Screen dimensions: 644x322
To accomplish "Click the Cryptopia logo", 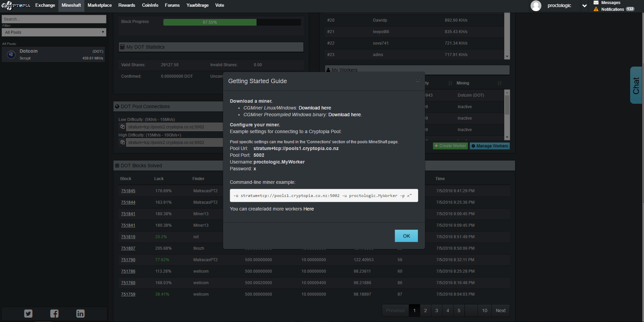I will (x=16, y=5).
